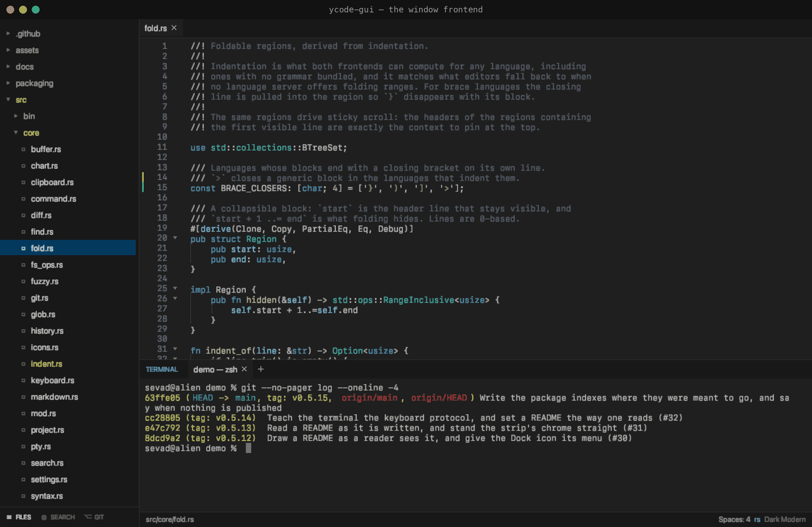Select the demo — zsh terminal tab

coord(215,369)
